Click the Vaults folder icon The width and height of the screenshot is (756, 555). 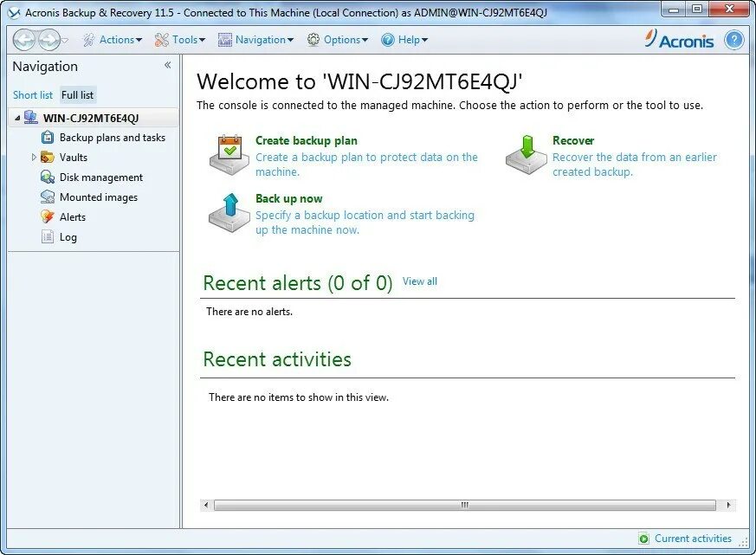coord(48,158)
